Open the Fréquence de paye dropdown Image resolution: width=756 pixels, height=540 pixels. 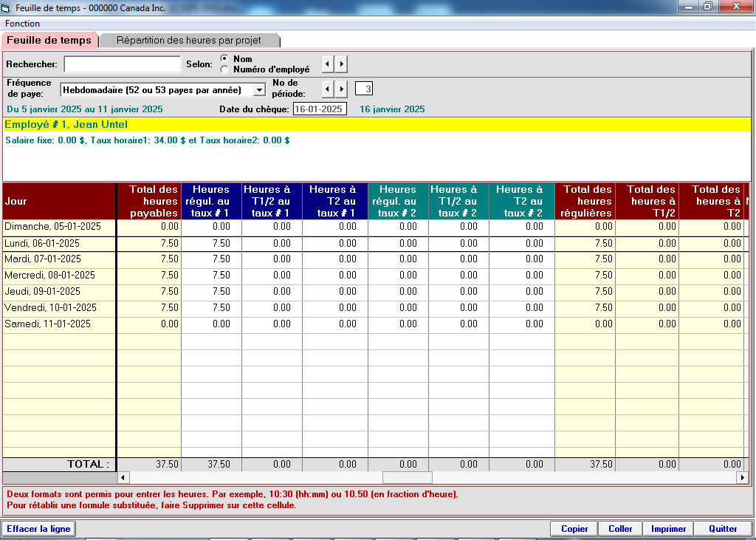pos(258,90)
